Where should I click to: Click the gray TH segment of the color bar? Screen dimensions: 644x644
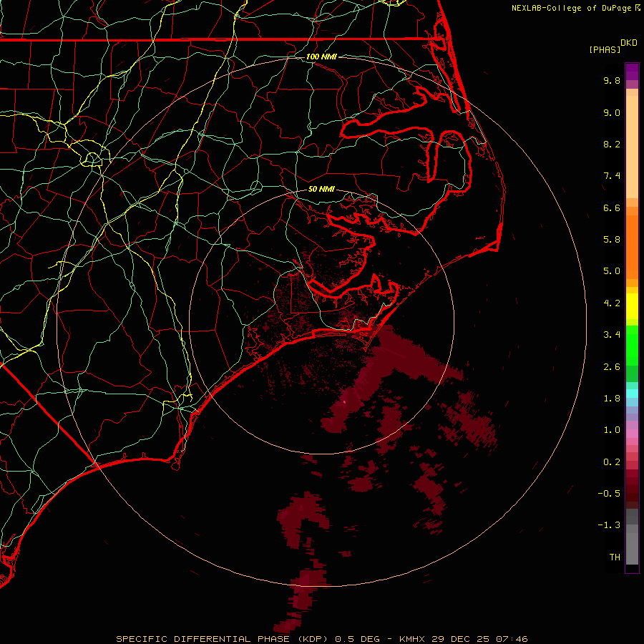coord(632,549)
